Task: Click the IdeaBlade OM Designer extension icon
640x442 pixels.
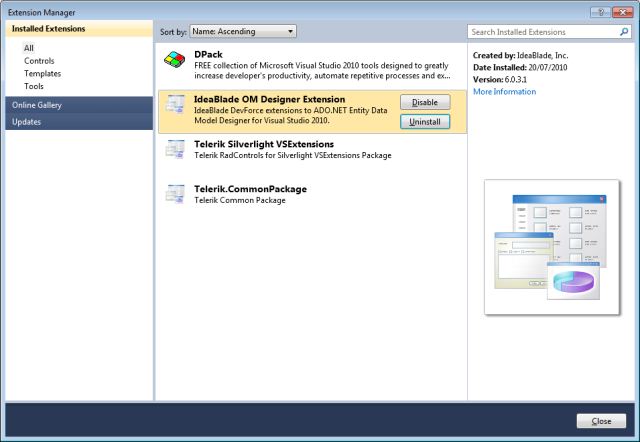Action: tap(176, 105)
